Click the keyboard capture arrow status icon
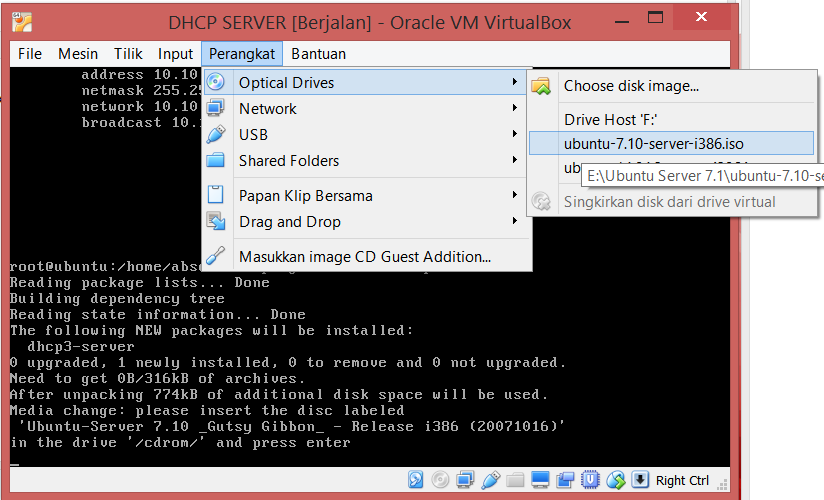 point(640,479)
